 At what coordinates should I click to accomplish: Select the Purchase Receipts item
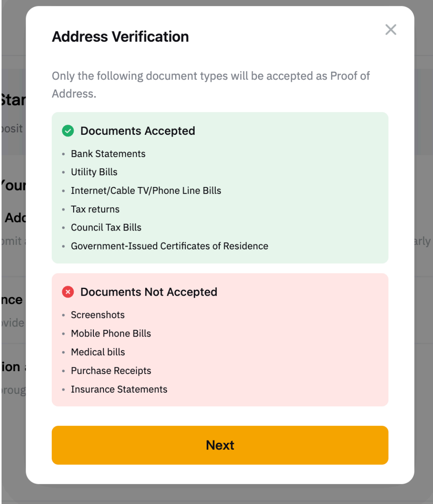coord(111,371)
